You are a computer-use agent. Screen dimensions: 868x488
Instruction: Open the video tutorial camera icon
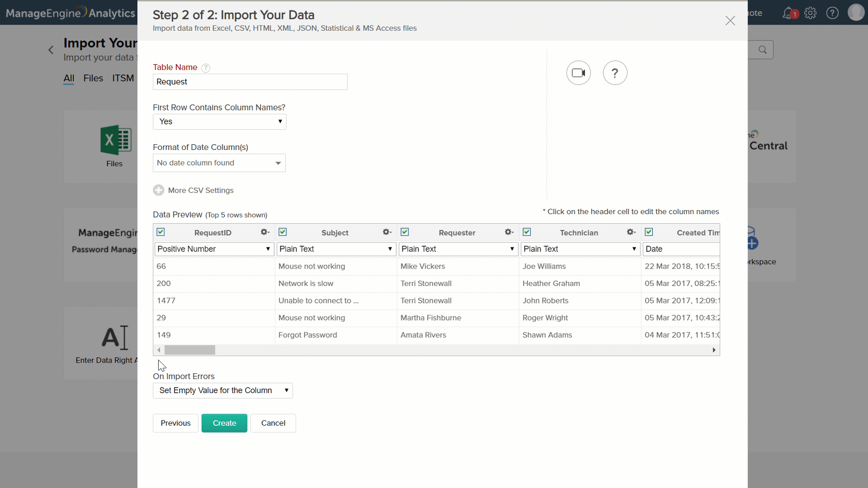coord(578,73)
